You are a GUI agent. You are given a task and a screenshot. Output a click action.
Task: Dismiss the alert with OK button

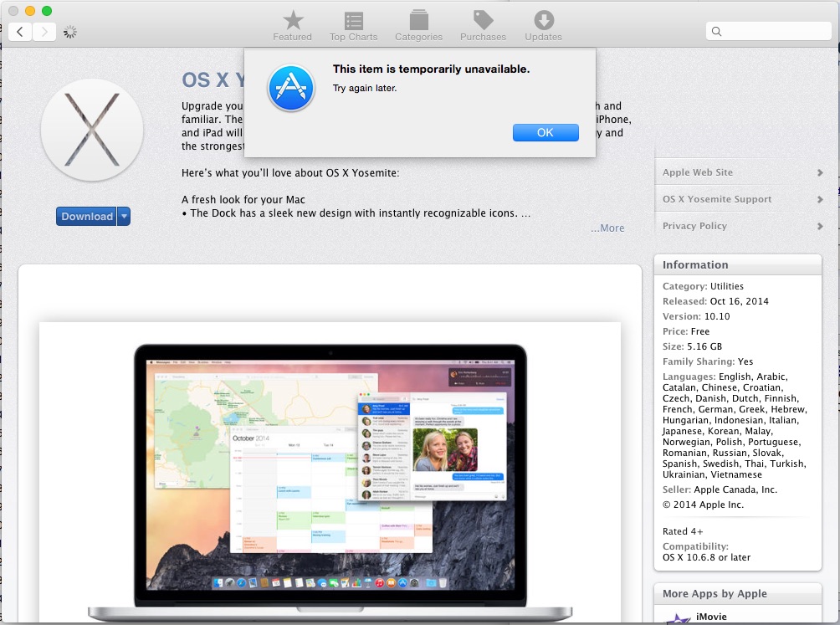click(545, 133)
